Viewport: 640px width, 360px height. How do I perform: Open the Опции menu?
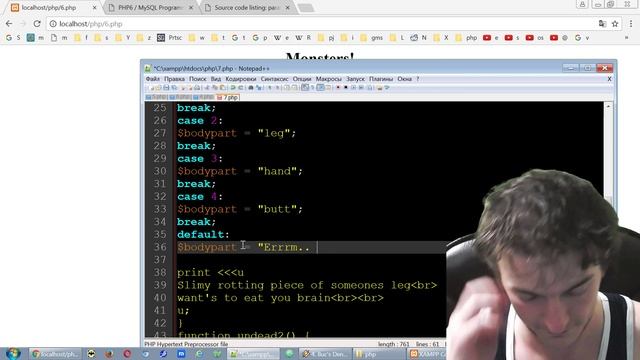point(302,79)
